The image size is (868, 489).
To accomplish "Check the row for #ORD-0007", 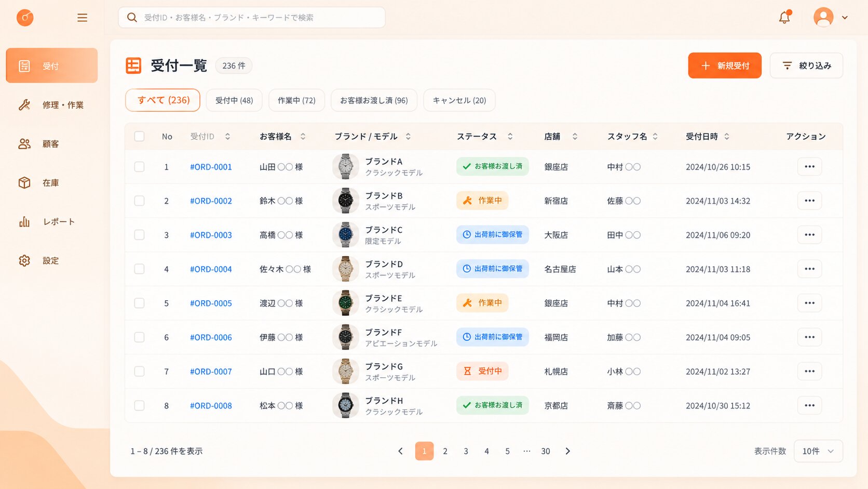I will tap(139, 372).
